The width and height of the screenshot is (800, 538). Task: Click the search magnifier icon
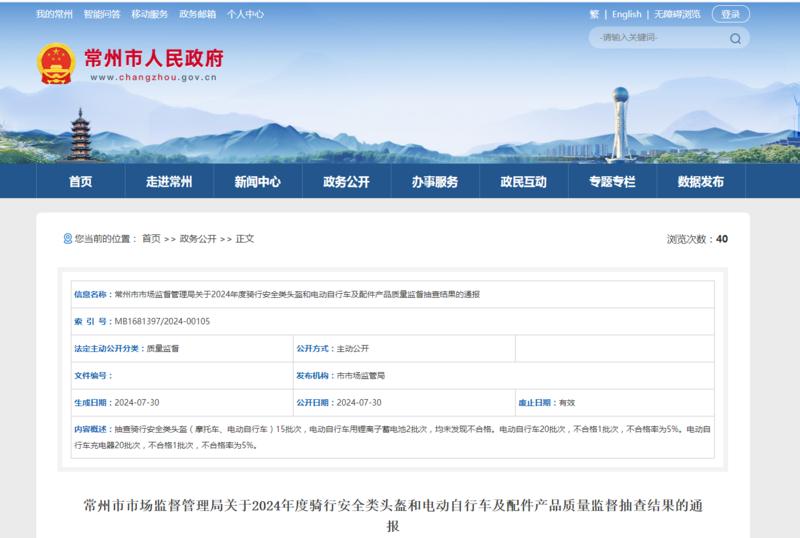point(735,38)
